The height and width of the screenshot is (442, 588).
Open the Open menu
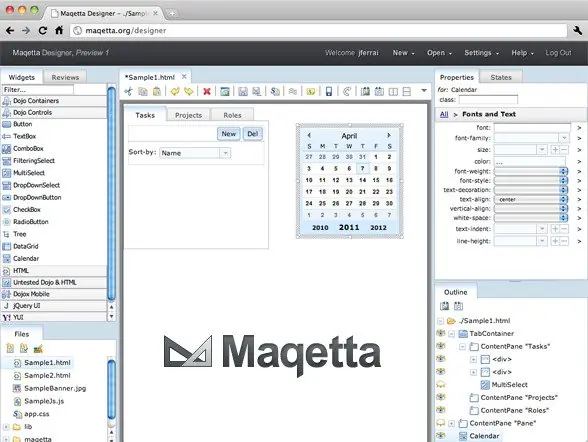440,53
